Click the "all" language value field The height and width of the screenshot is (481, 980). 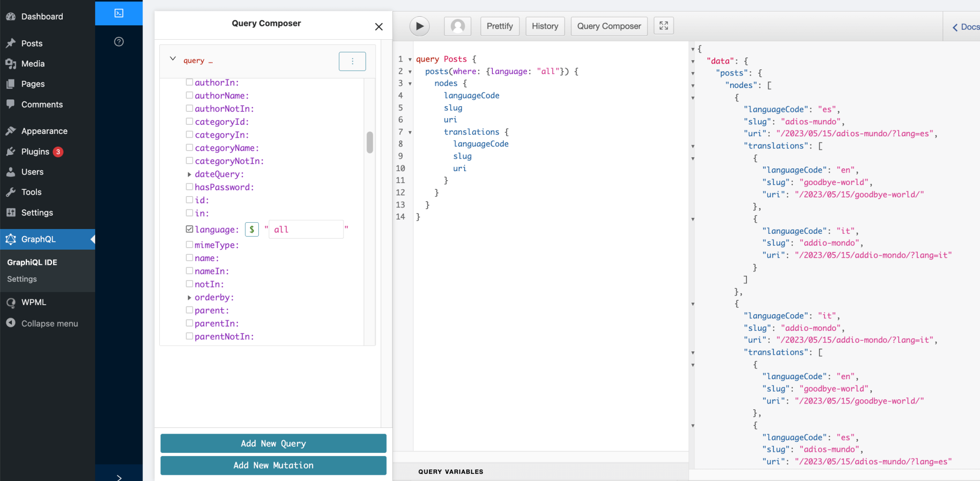[305, 229]
